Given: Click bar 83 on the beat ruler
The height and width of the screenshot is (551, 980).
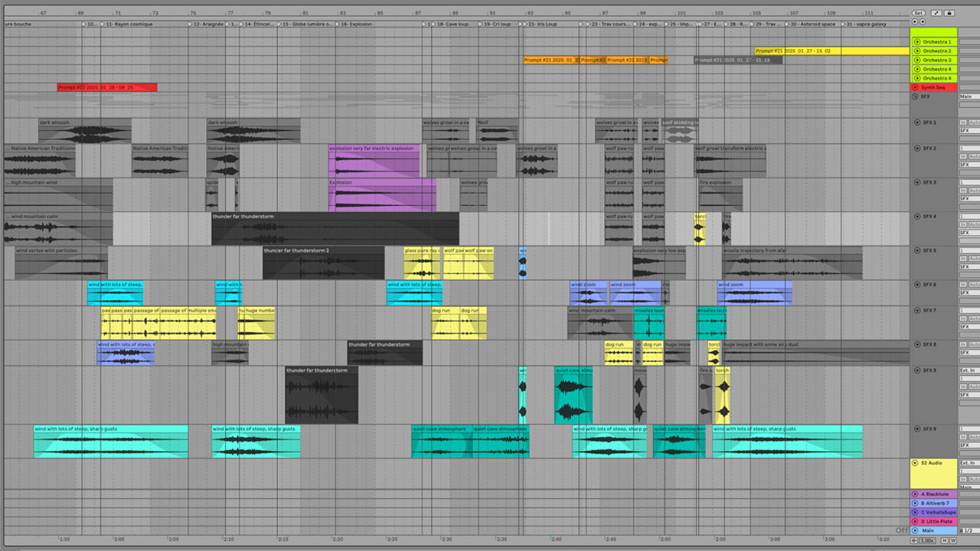Looking at the screenshot, I should pos(342,13).
